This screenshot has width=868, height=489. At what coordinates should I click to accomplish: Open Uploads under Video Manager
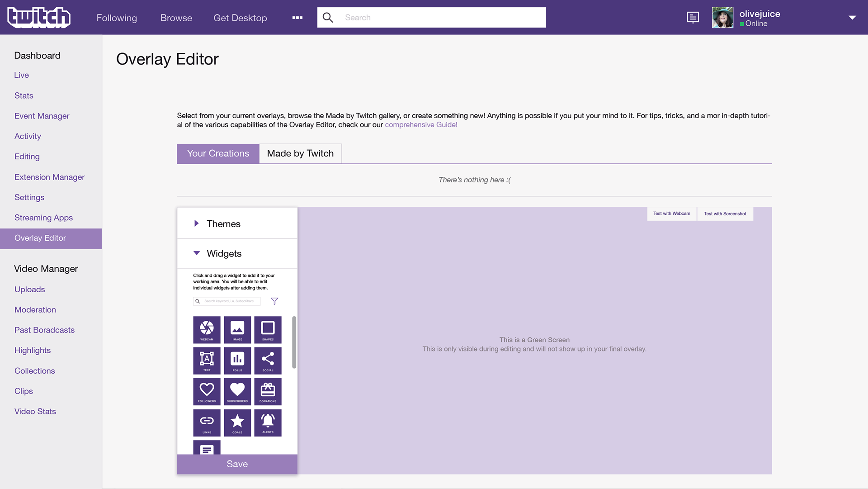coord(30,290)
